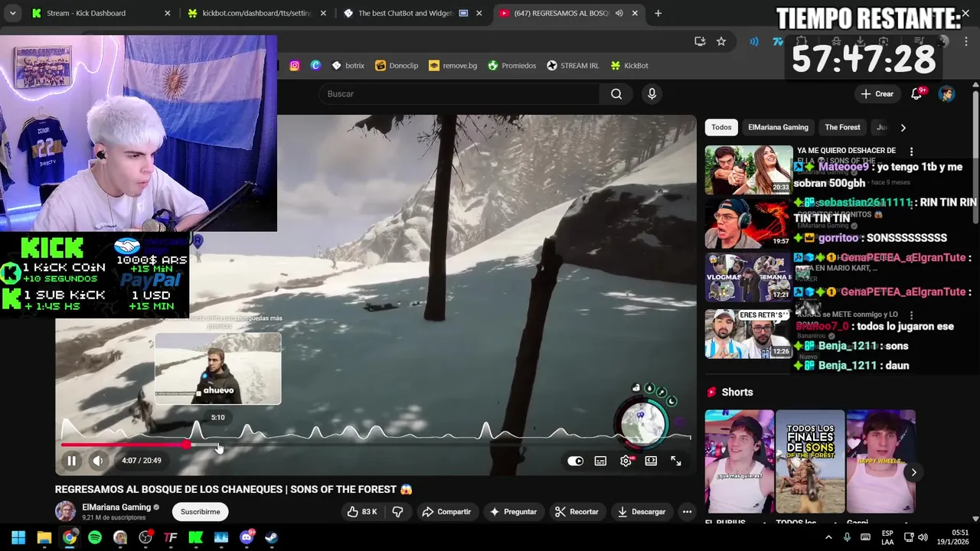980x551 pixels.
Task: Open the more actions ellipsis under video
Action: [x=687, y=511]
